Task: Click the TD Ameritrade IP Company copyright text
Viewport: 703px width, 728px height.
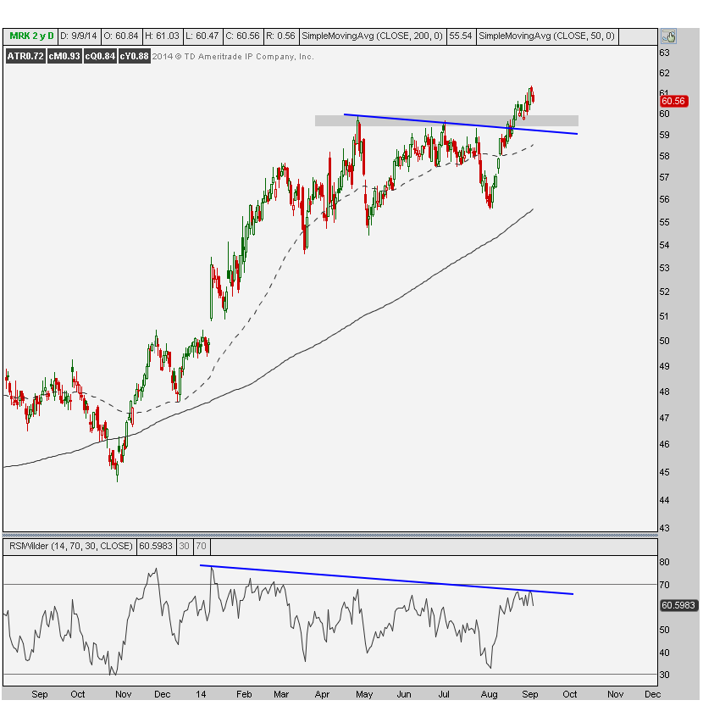Action: click(x=233, y=57)
